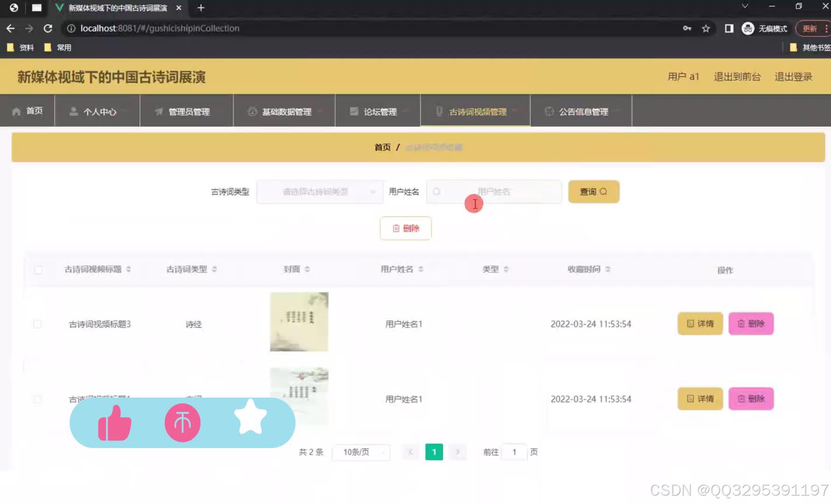Bookmark this page with the star icon
This screenshot has height=504, width=831.
click(x=705, y=28)
